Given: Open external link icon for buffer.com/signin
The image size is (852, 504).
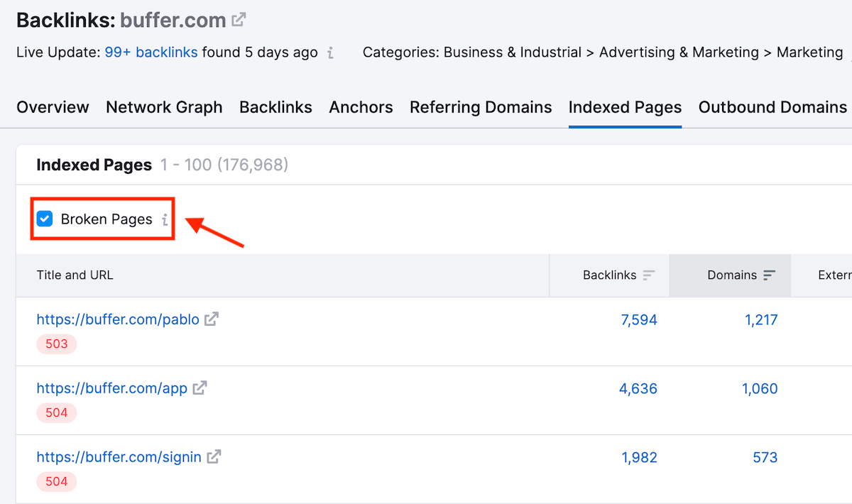Looking at the screenshot, I should coord(214,457).
